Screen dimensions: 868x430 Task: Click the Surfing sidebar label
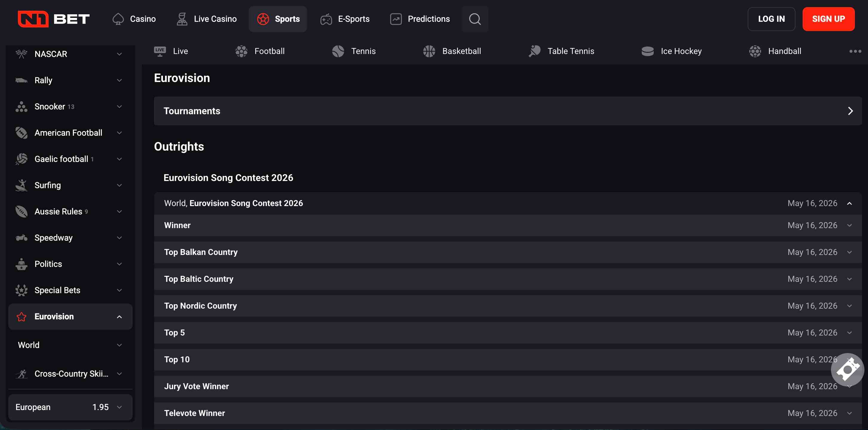[x=48, y=185]
